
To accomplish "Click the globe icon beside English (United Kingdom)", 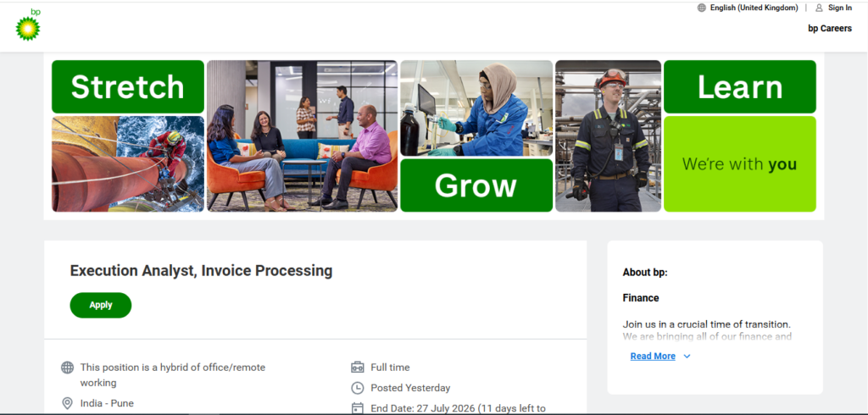I will pyautogui.click(x=701, y=8).
